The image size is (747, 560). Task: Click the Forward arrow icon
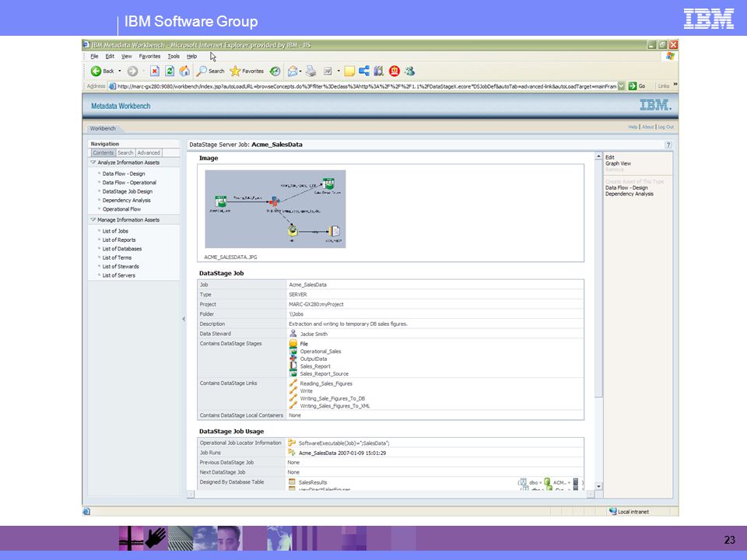(132, 71)
